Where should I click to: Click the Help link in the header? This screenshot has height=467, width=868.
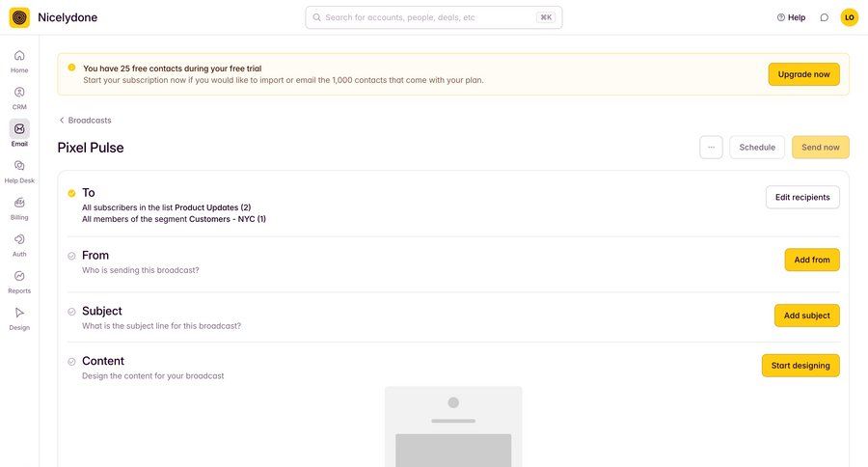pos(791,17)
